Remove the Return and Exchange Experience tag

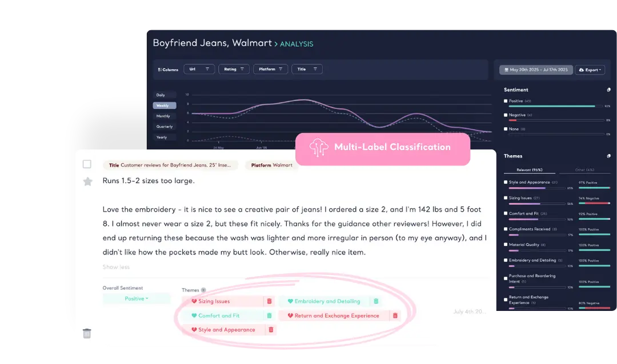tap(395, 316)
